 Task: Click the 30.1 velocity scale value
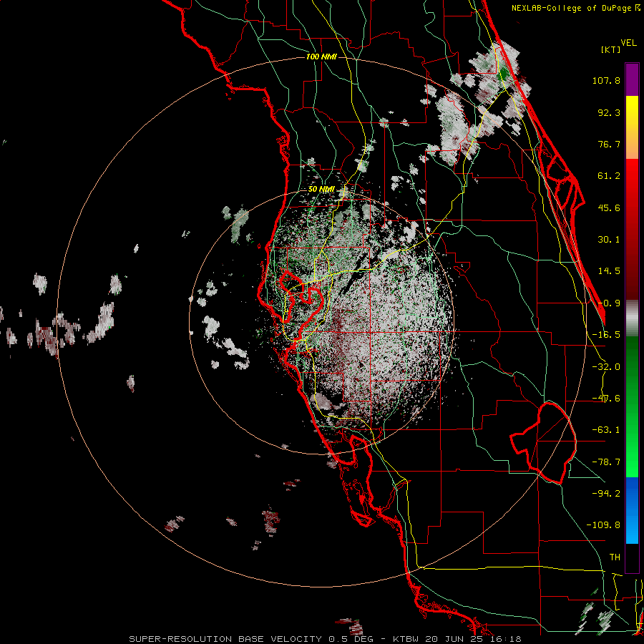coord(609,240)
